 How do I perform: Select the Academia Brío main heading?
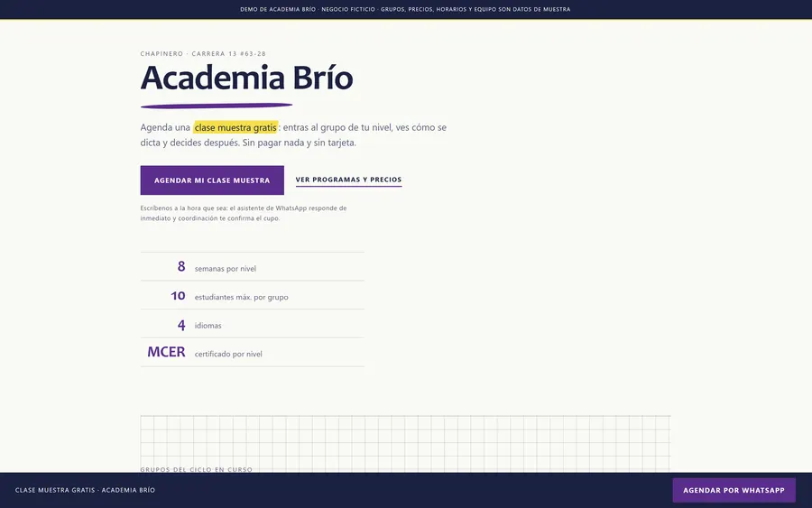pos(246,78)
